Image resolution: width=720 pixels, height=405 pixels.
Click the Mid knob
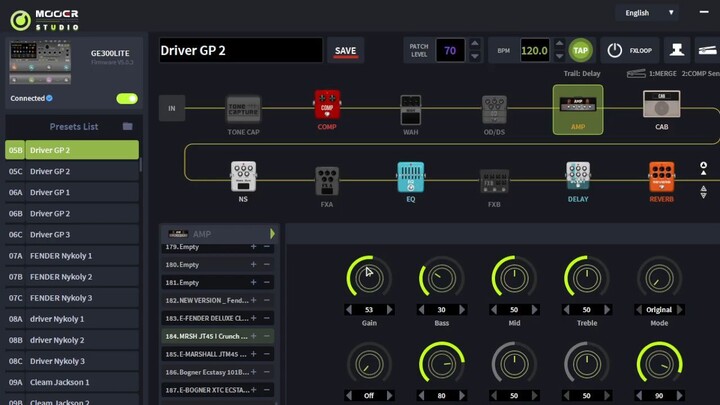click(x=514, y=278)
